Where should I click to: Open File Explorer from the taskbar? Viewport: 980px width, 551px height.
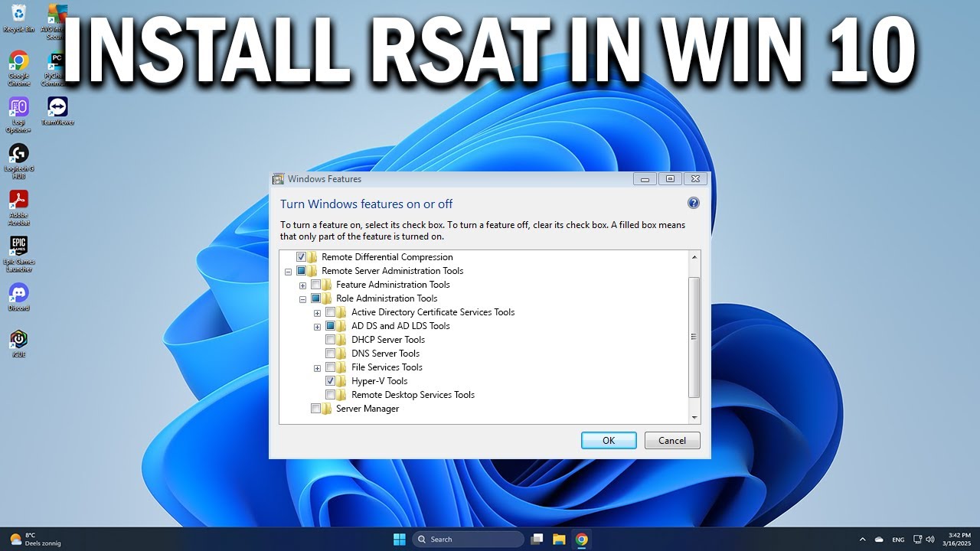tap(559, 539)
